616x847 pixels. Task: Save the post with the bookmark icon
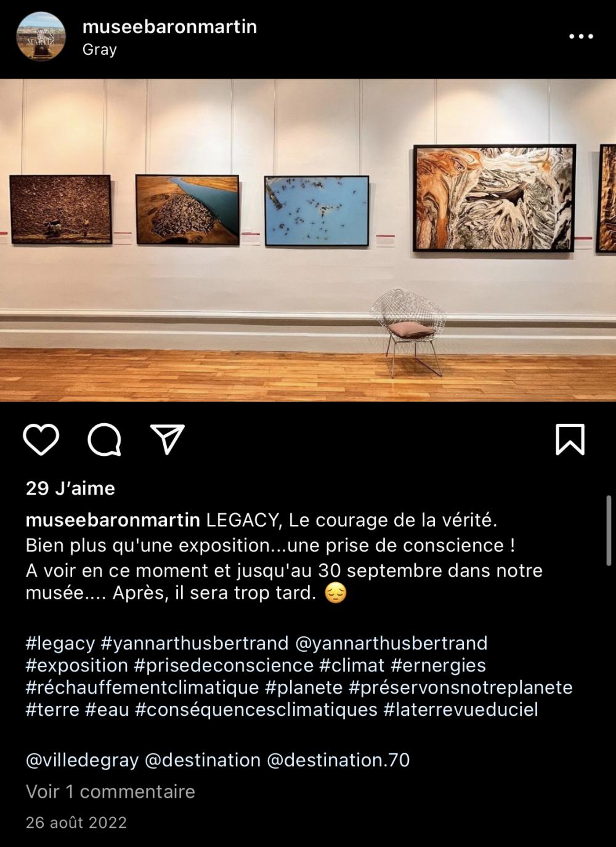[570, 440]
